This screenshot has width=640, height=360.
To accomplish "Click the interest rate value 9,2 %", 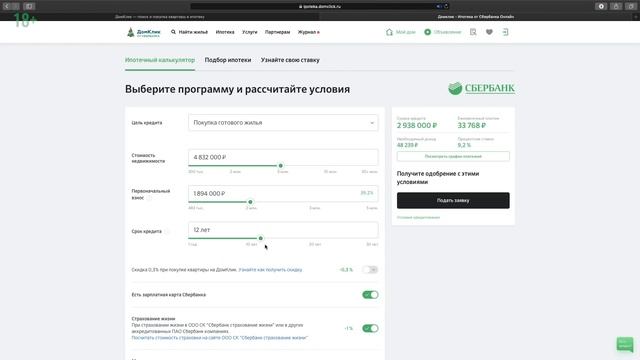I will pyautogui.click(x=464, y=145).
